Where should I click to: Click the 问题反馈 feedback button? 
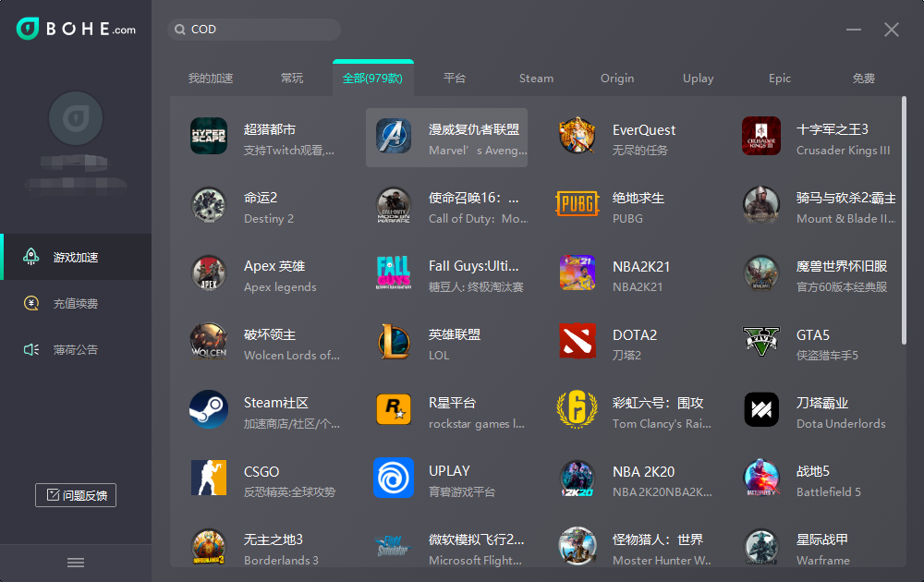(x=76, y=495)
